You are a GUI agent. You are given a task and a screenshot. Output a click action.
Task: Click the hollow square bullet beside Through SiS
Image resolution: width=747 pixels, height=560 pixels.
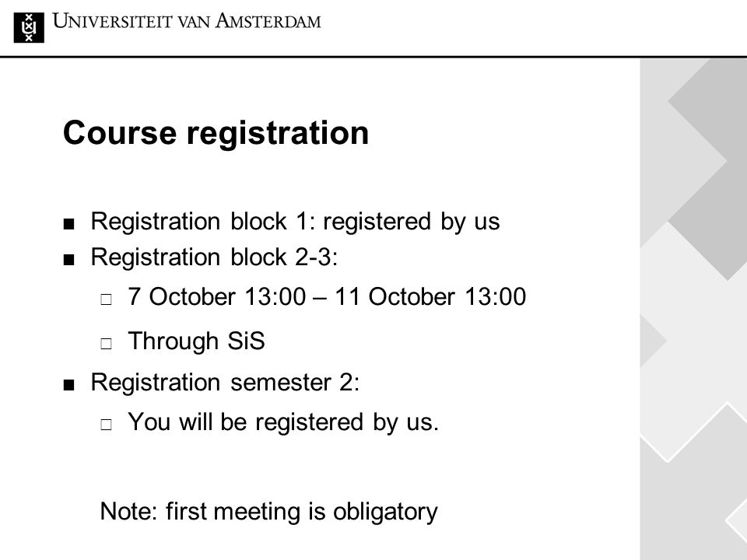pyautogui.click(x=107, y=344)
